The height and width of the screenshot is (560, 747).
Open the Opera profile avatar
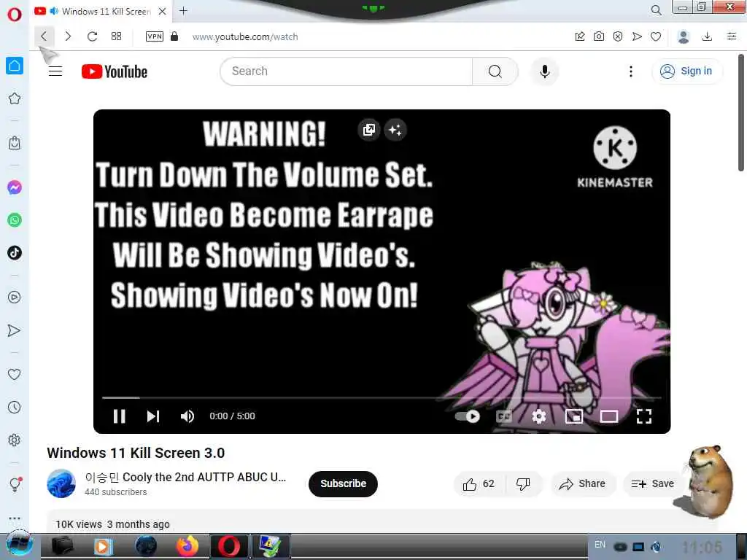point(684,36)
